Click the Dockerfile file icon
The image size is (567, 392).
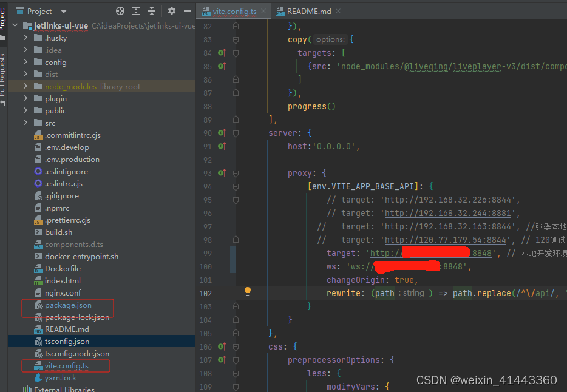click(x=39, y=268)
